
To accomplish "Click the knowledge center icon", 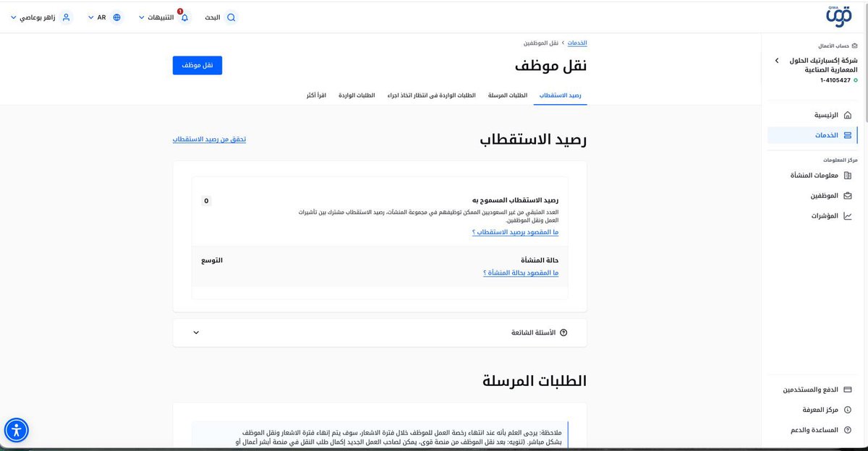I will pyautogui.click(x=848, y=410).
